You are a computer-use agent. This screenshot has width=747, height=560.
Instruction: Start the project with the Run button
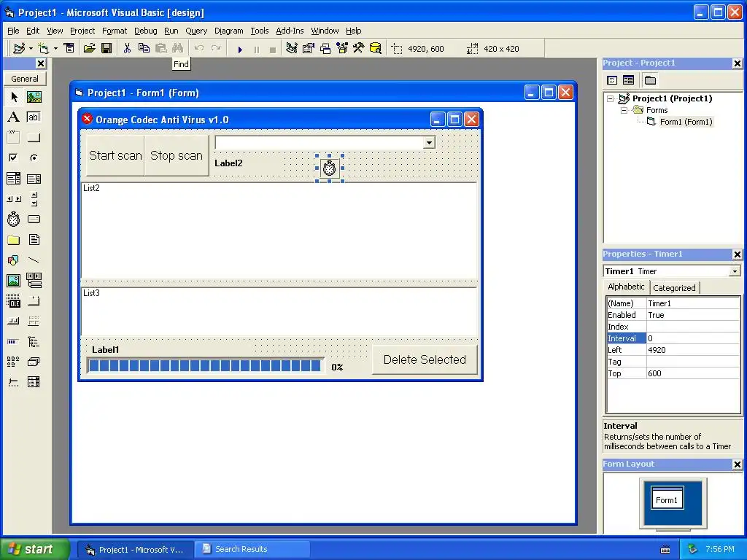click(240, 49)
